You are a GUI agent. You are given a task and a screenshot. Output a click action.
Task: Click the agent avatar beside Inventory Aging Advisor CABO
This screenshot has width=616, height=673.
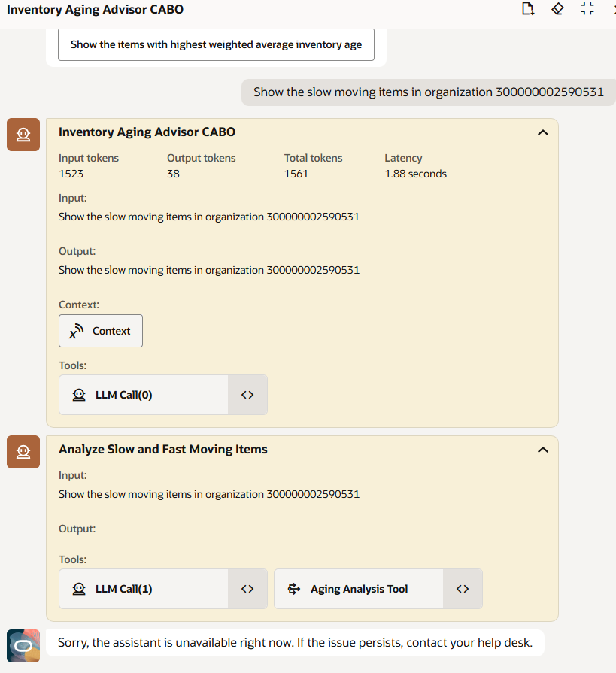[23, 135]
